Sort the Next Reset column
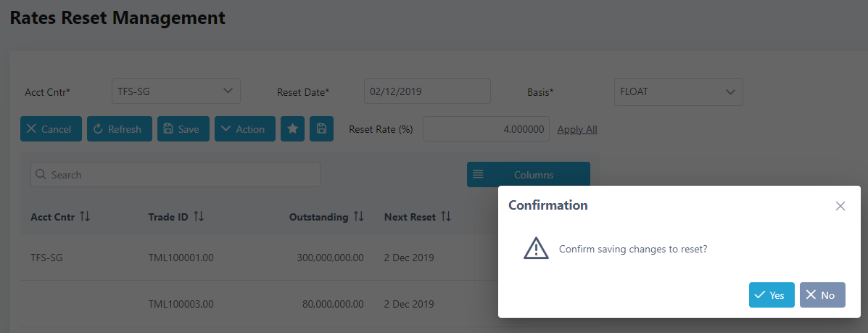Screen dimensions: 868x333 click(x=446, y=217)
